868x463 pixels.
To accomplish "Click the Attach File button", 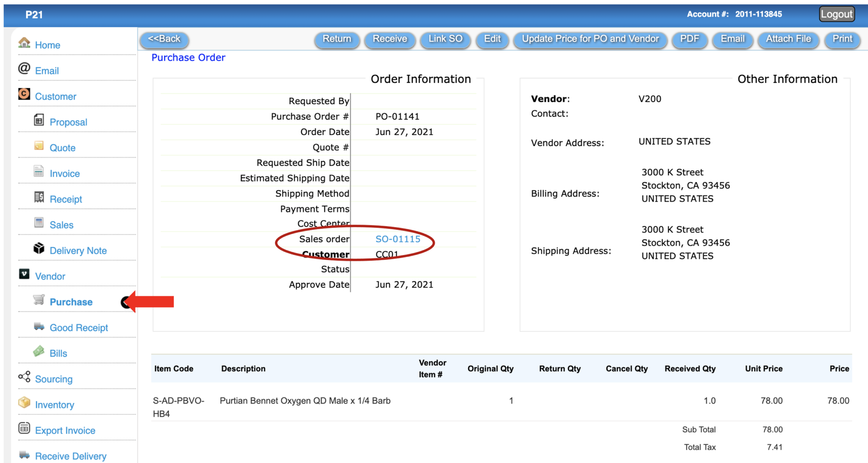I will click(x=788, y=39).
